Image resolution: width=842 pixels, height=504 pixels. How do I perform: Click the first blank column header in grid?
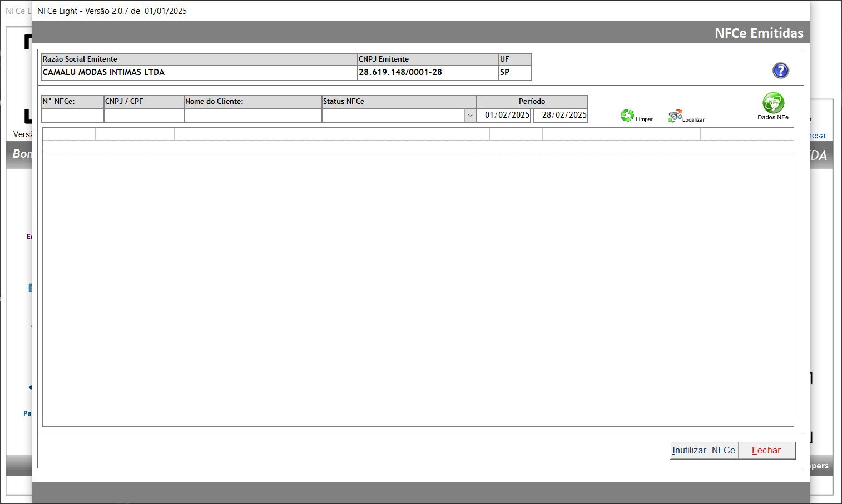point(69,134)
